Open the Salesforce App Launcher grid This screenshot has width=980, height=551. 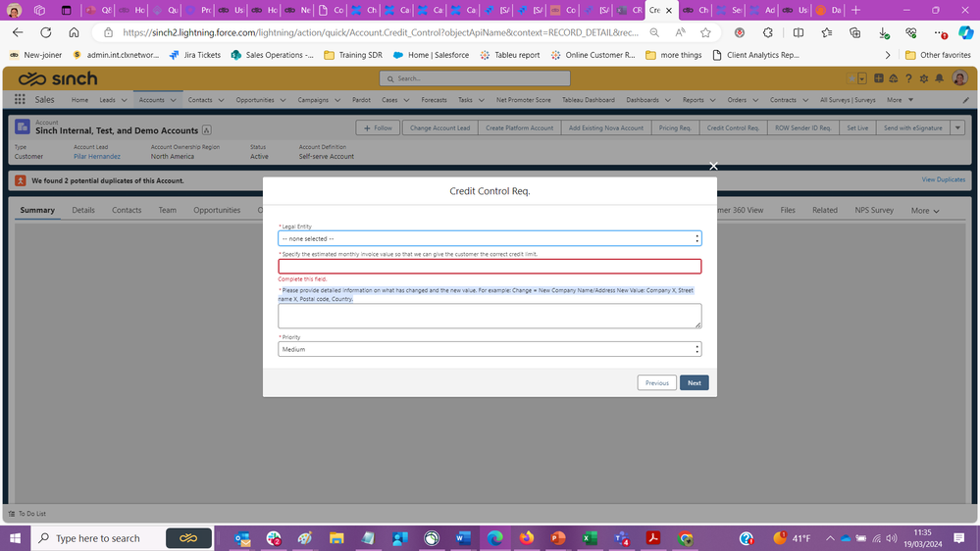pos(20,99)
